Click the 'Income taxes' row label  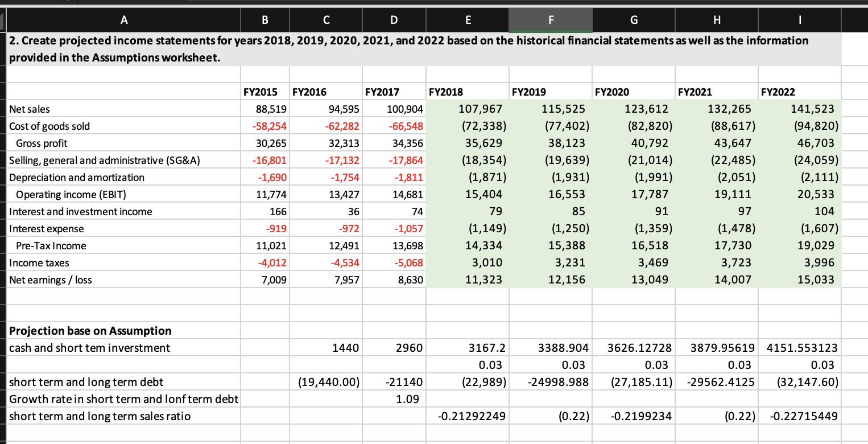click(39, 262)
